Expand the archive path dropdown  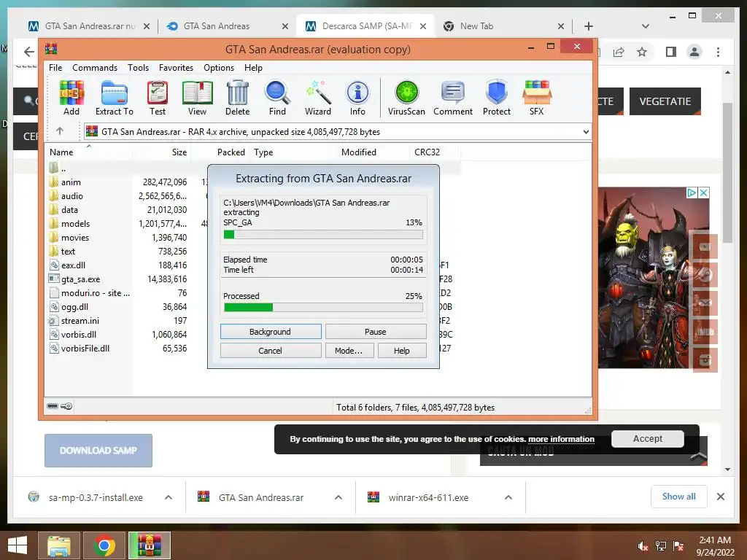pyautogui.click(x=586, y=132)
